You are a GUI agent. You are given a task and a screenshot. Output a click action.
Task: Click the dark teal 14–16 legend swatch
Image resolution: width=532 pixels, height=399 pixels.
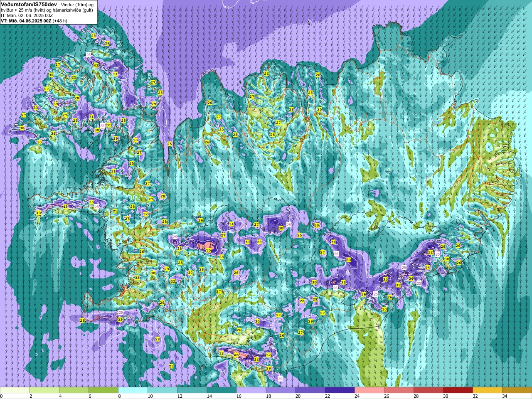[x=222, y=390]
